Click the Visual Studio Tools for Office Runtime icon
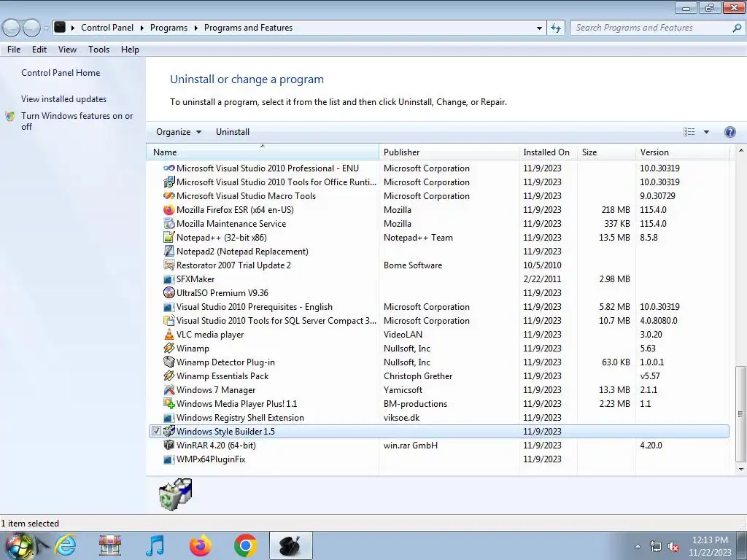The image size is (747, 560). [169, 182]
